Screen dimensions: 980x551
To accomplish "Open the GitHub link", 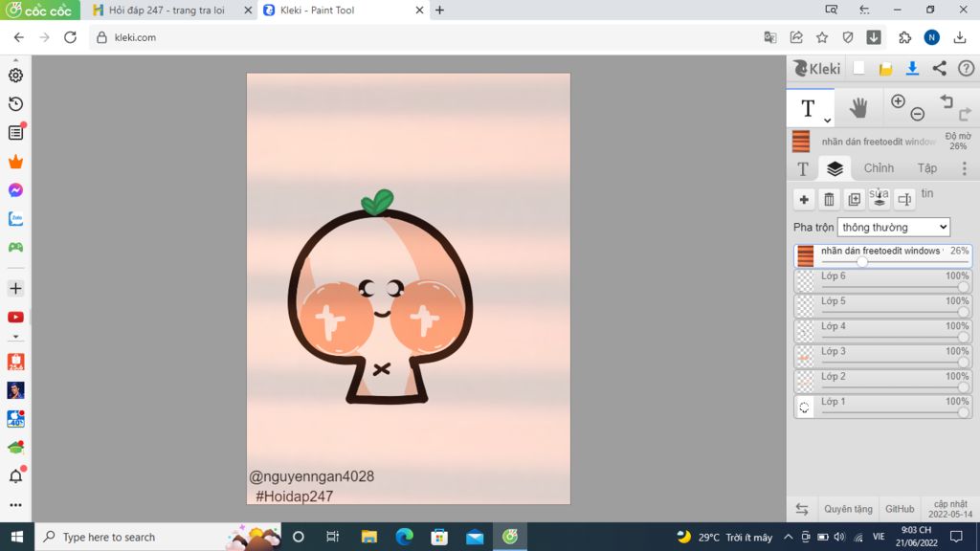I will 900,509.
